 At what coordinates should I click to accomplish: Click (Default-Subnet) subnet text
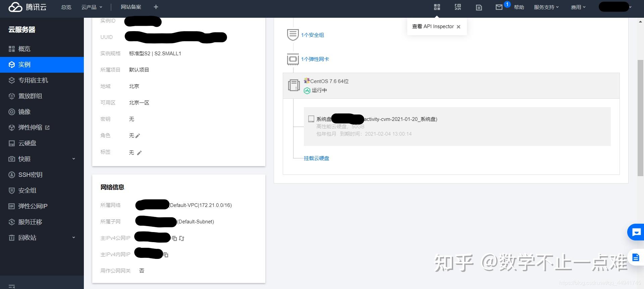[196, 222]
